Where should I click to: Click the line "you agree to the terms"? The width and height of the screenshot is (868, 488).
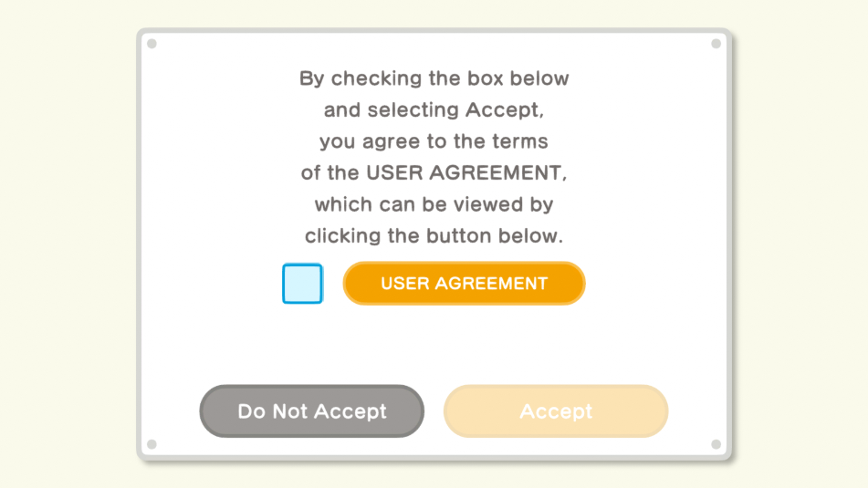click(x=434, y=141)
